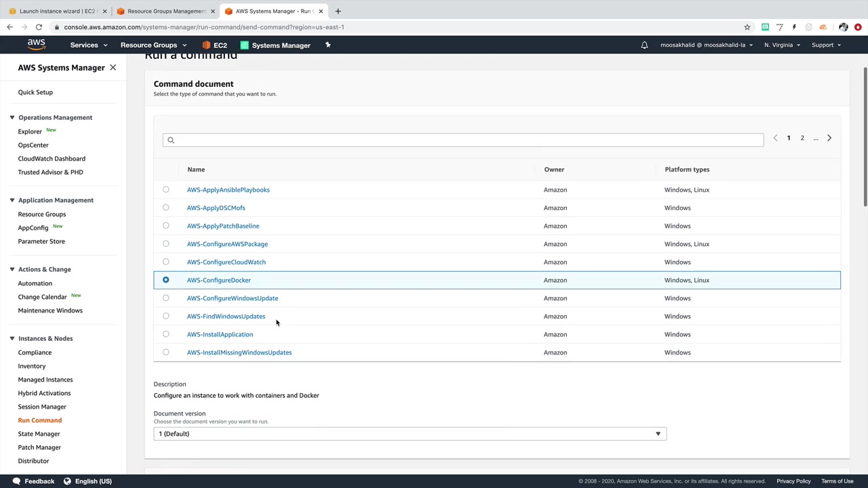Choose AWS-InstallApplication radio button

[x=166, y=334]
